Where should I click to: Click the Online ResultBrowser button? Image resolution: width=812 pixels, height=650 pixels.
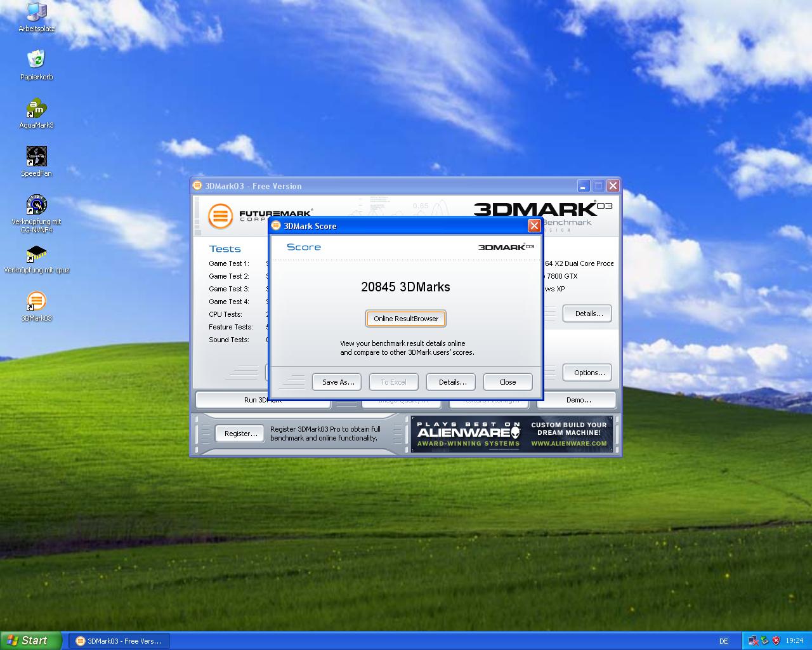coord(406,319)
